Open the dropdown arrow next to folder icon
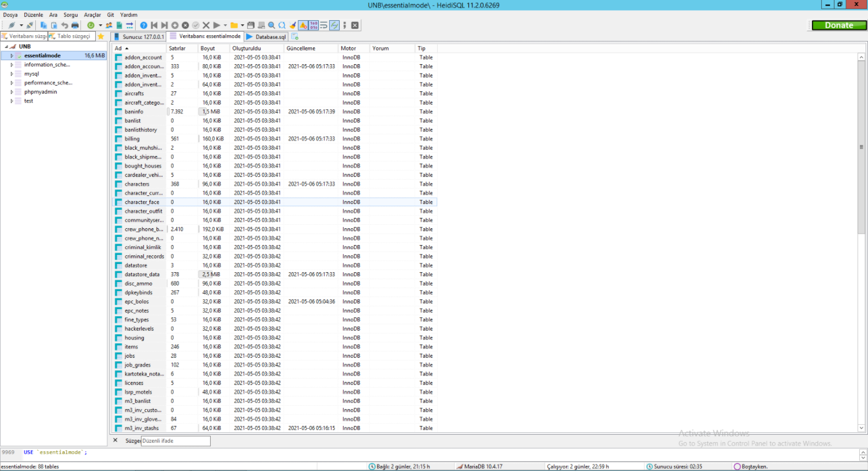This screenshot has height=471, width=868. 242,25
